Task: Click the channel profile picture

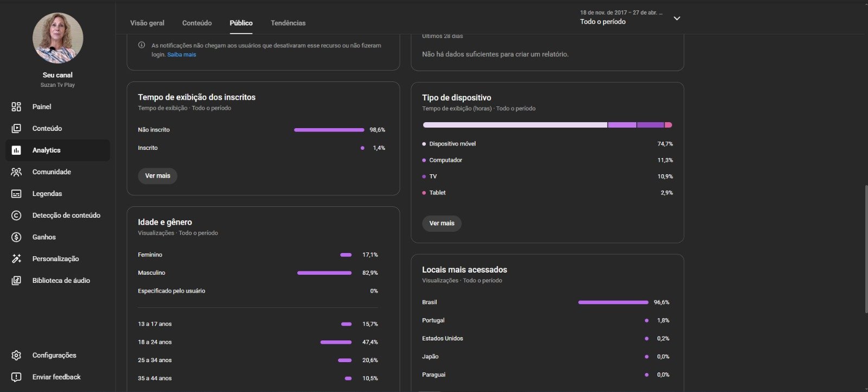Action: click(58, 38)
